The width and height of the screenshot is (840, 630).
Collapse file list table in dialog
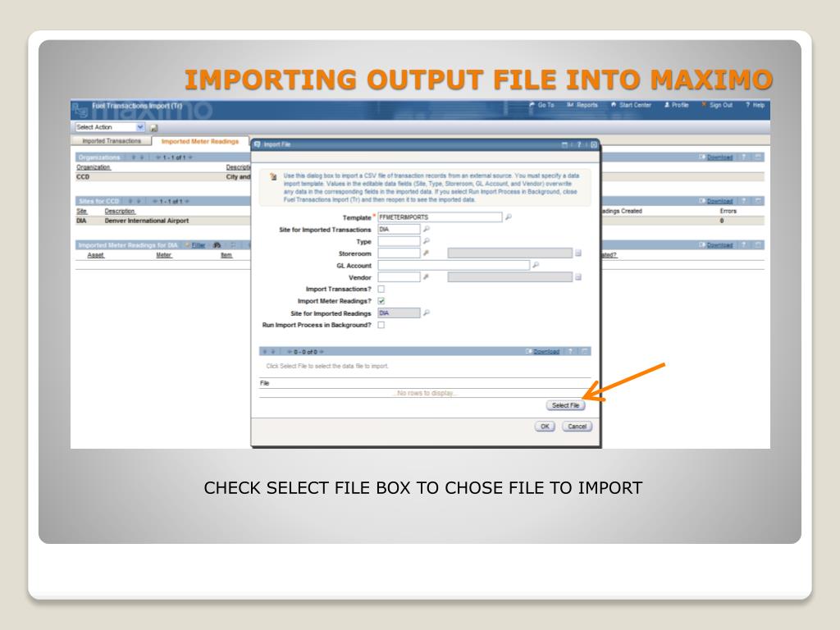coord(584,351)
